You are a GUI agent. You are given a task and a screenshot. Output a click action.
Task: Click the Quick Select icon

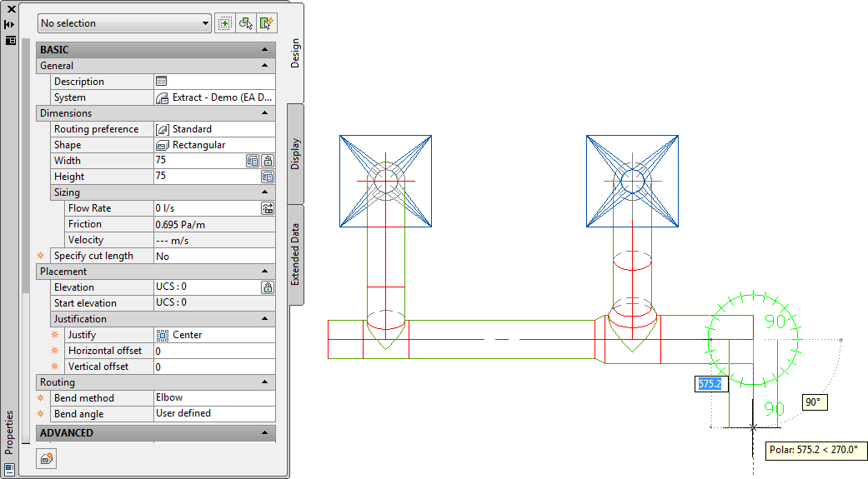point(267,23)
